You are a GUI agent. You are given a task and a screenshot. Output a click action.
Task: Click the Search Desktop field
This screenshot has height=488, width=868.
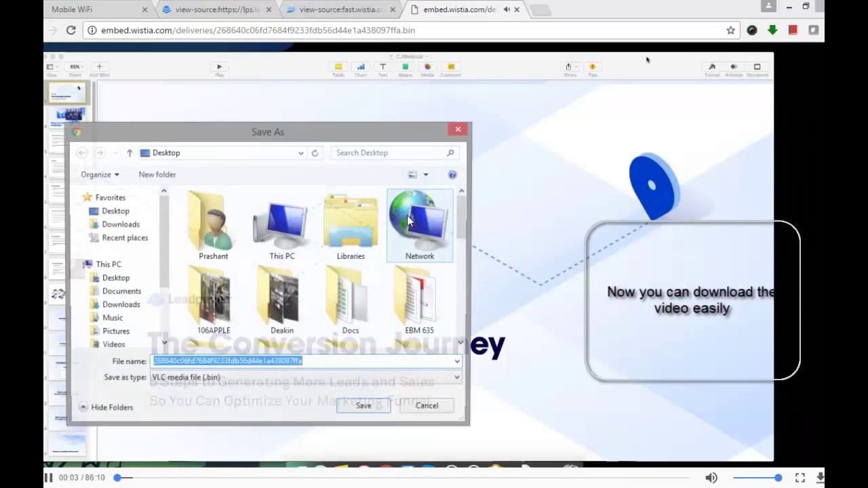pyautogui.click(x=395, y=153)
